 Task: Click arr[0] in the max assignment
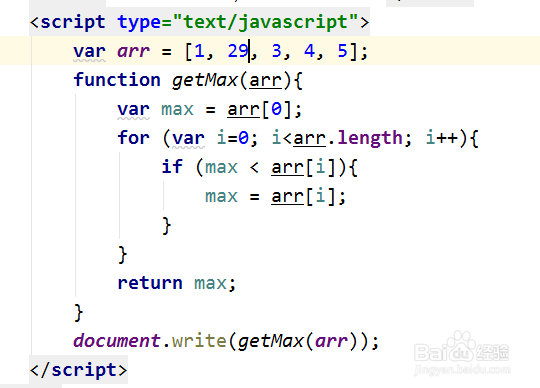[260, 109]
